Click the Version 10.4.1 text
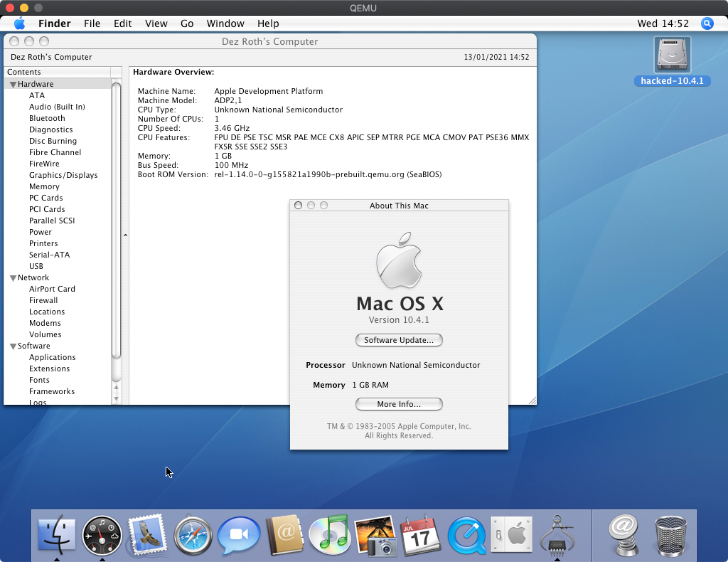This screenshot has width=728, height=562. (x=399, y=320)
